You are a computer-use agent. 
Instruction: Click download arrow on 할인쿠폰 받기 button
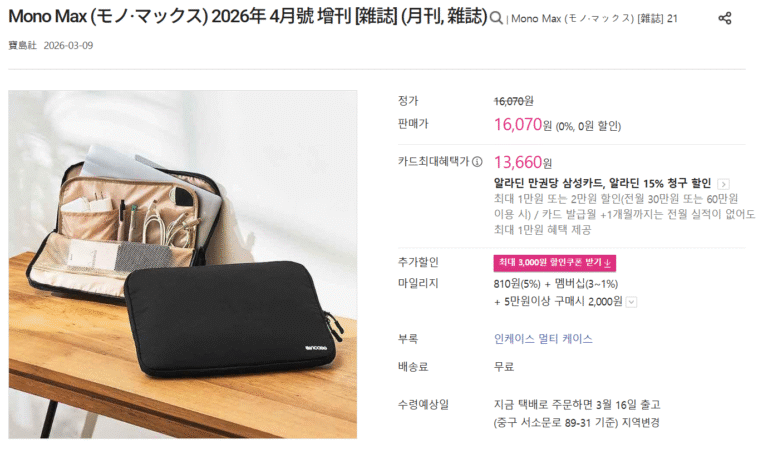607,263
